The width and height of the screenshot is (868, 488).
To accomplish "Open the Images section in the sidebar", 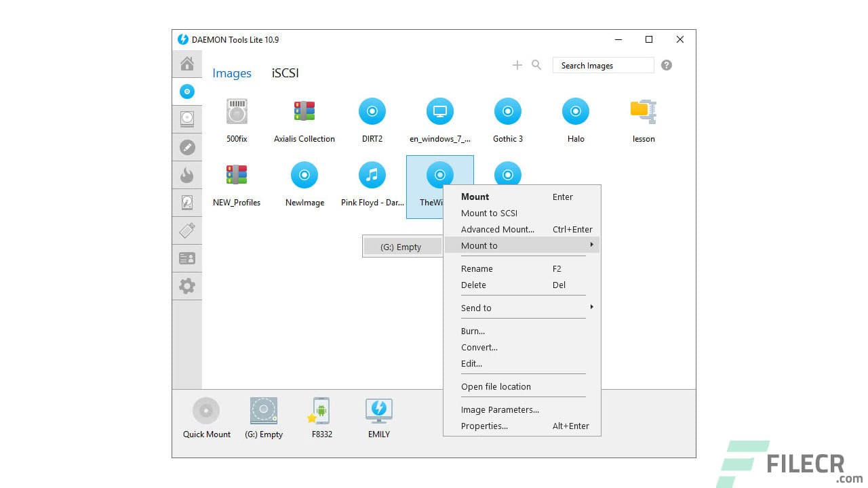I will click(187, 91).
